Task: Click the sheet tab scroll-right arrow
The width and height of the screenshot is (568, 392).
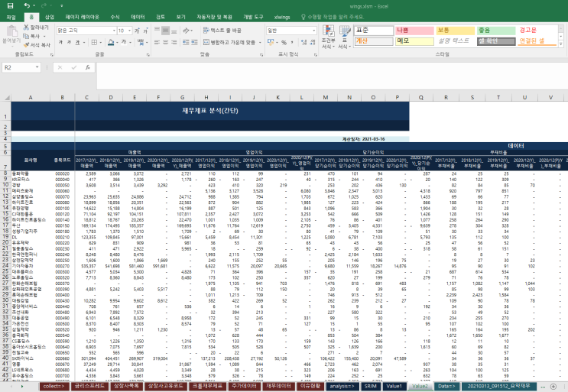Action: 22,387
